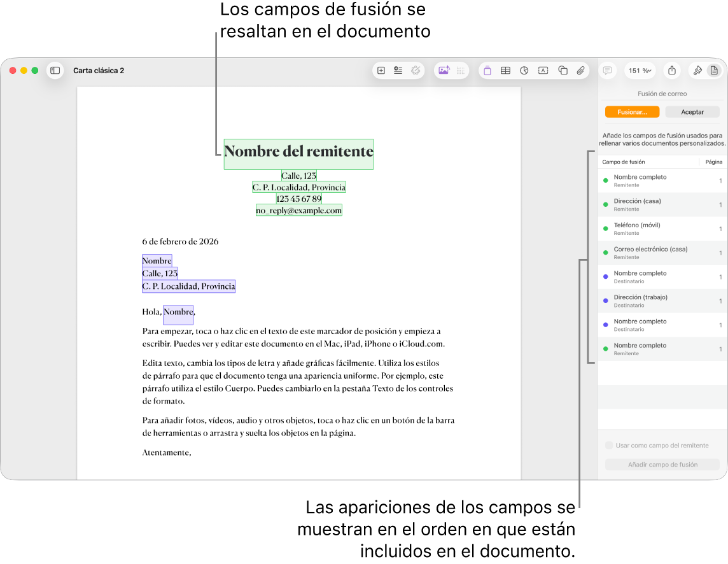
Task: Select the Document inspector icon
Action: pyautogui.click(x=714, y=71)
